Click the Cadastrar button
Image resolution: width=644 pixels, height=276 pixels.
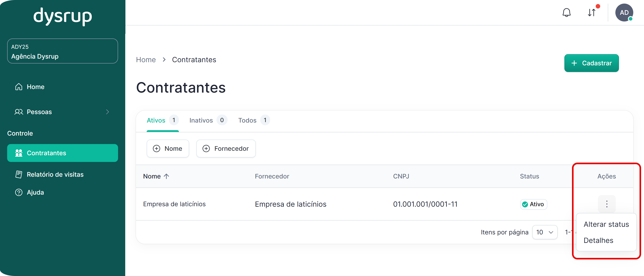(x=591, y=63)
